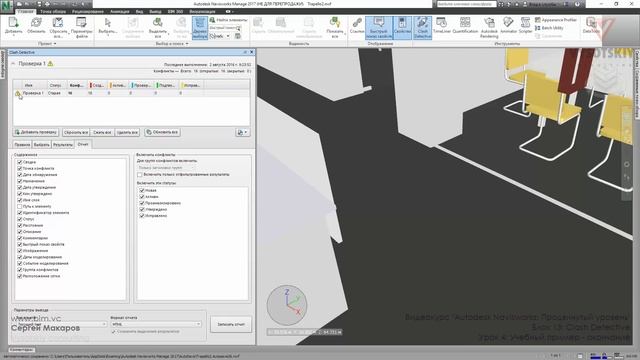Uncheck the Группа конфликтов checkbox
Viewport: 640px width, 360px height.
click(20, 270)
